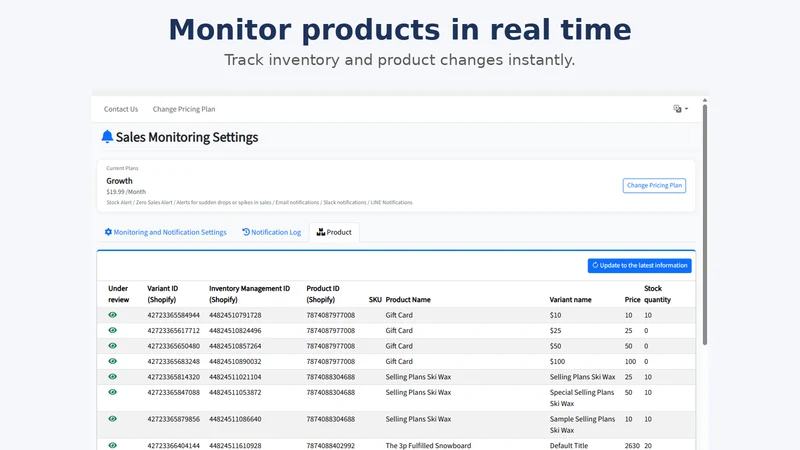
Task: Click the Default Title variant name
Action: pyautogui.click(x=569, y=445)
